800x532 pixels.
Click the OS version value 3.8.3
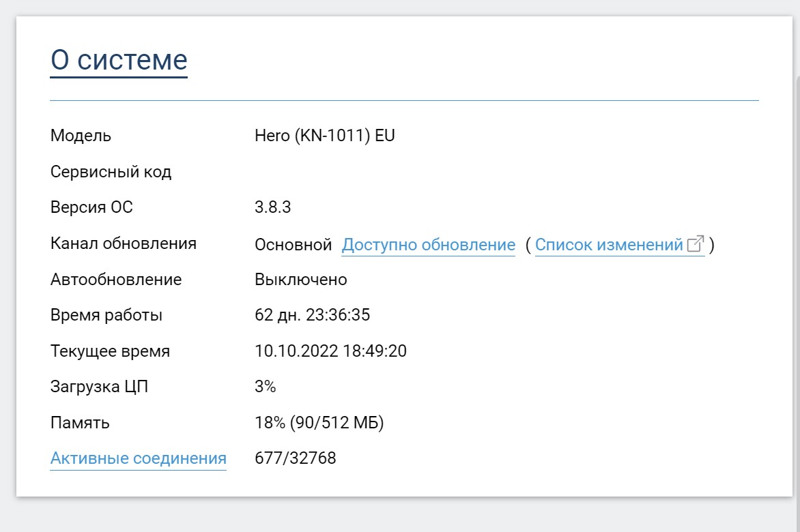pyautogui.click(x=272, y=207)
